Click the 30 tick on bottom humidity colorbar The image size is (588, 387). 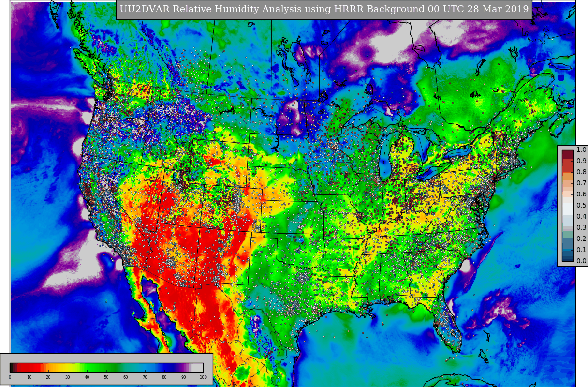[68, 377]
